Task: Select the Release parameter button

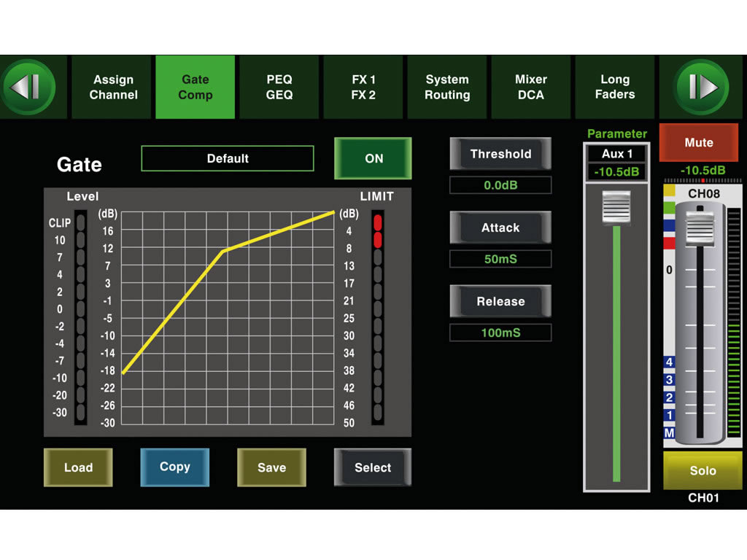Action: (500, 302)
